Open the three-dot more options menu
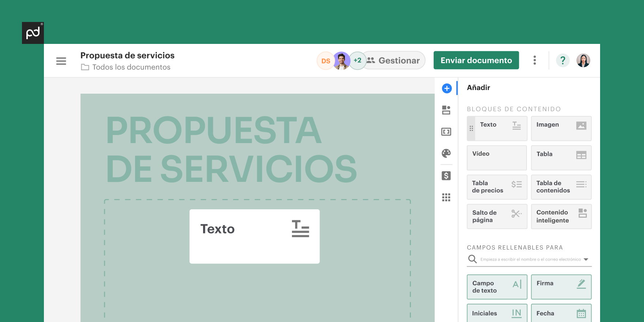 [x=535, y=60]
